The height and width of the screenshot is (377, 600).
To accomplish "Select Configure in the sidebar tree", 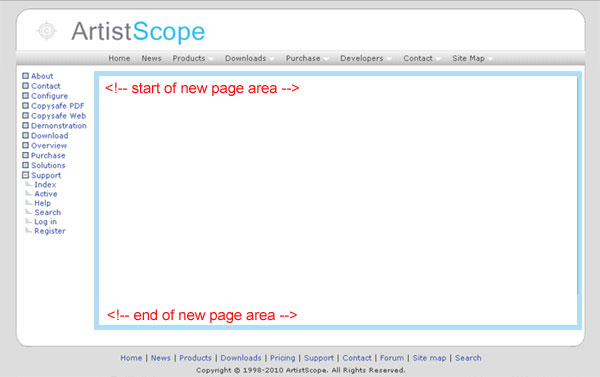I will click(x=49, y=96).
